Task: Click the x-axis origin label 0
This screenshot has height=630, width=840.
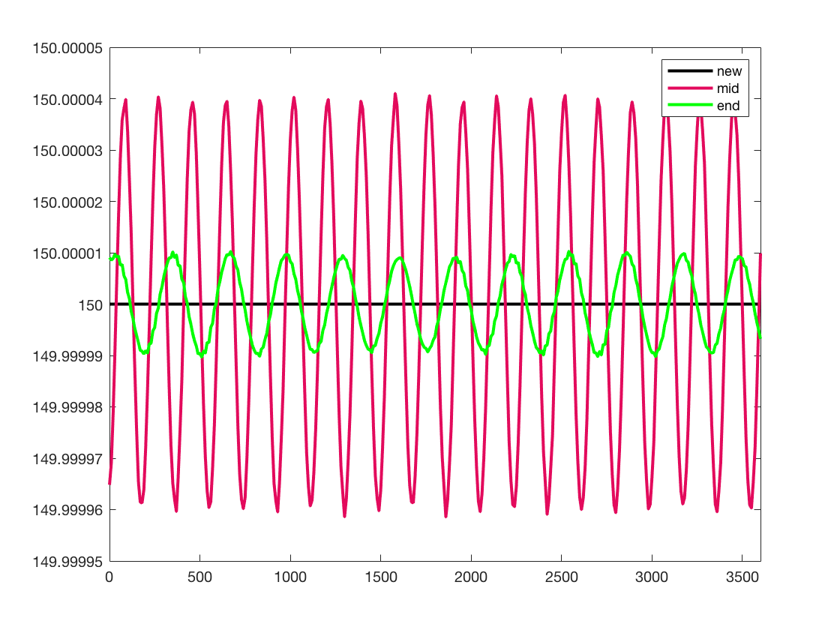Action: 109,577
